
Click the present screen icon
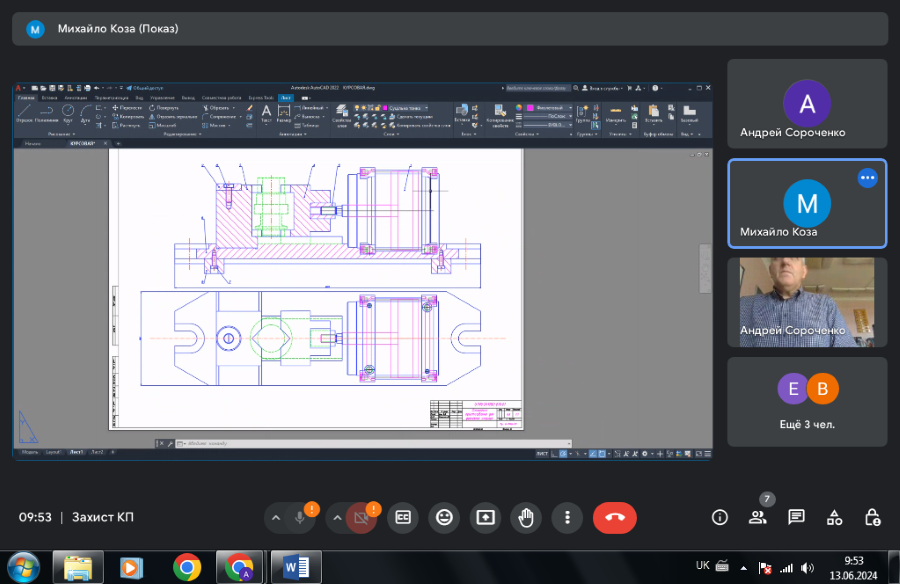485,517
